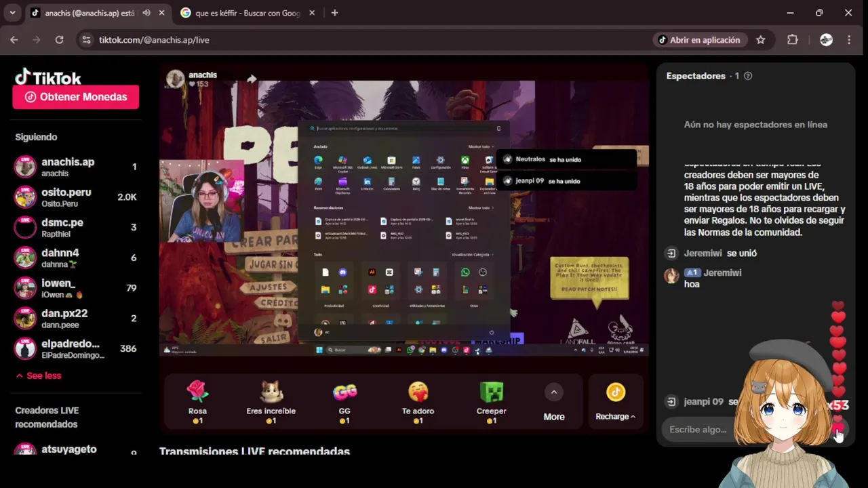Collapse the list with See less
868x488 pixels.
pos(38,375)
